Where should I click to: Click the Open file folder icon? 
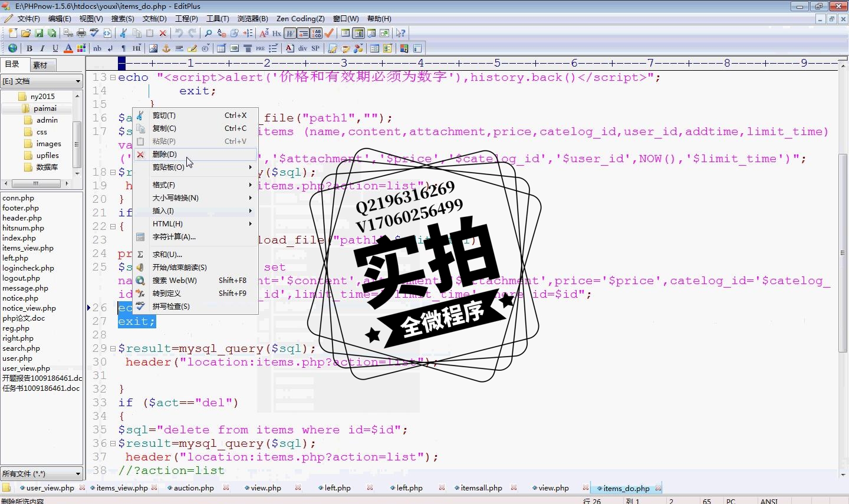coord(26,33)
